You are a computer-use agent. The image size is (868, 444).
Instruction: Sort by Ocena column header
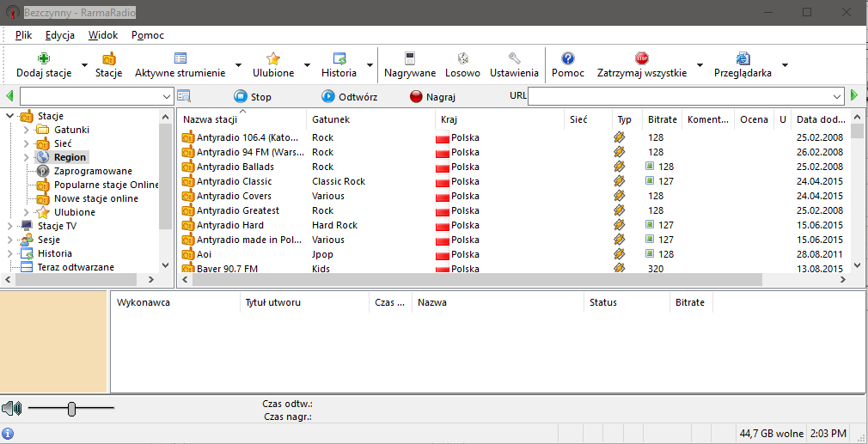coord(754,119)
